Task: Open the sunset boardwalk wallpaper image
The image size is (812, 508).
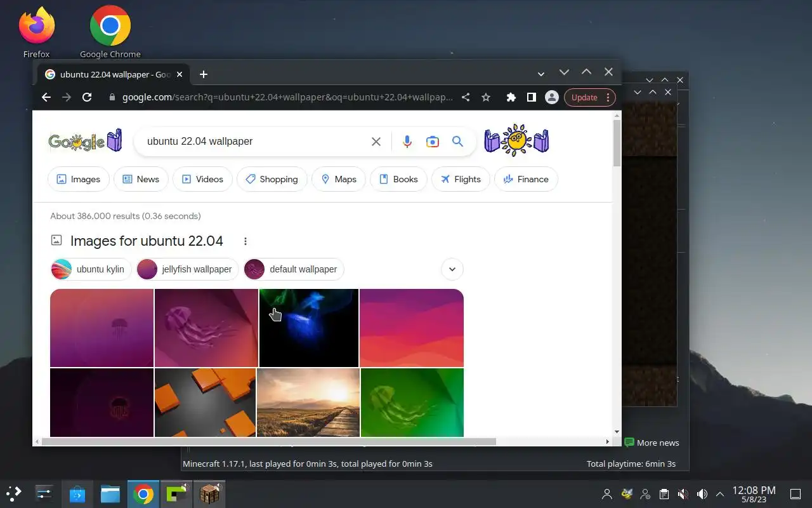Action: (308, 403)
